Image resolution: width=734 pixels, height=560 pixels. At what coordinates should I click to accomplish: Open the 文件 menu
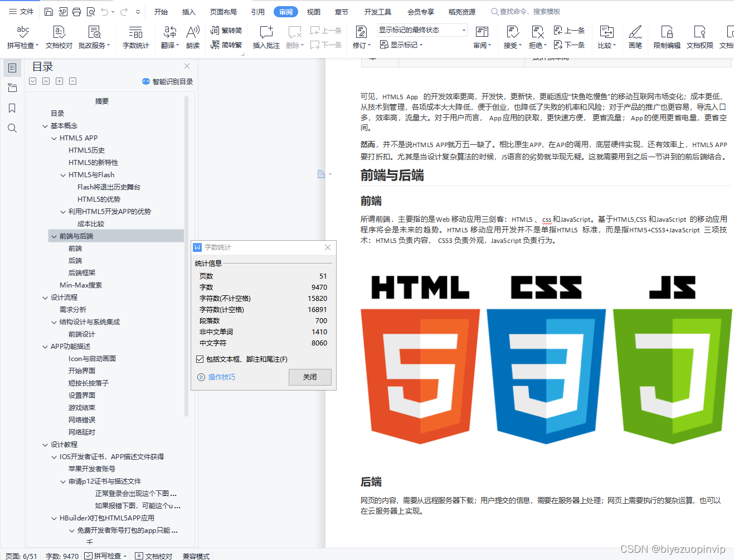(21, 11)
